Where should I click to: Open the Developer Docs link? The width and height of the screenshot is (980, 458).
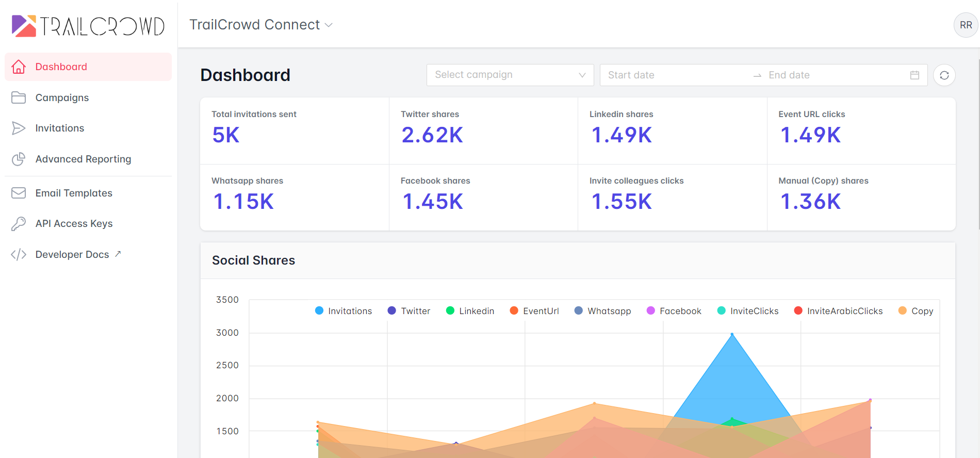(88, 254)
